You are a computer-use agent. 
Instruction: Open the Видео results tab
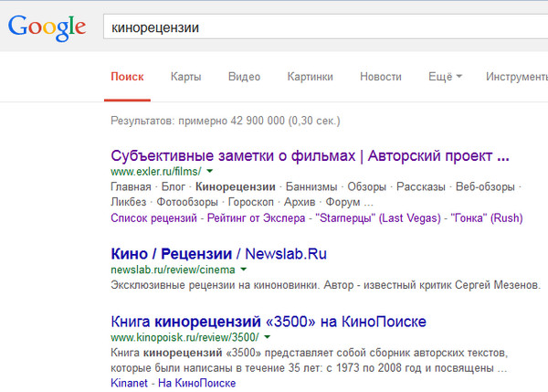[244, 77]
